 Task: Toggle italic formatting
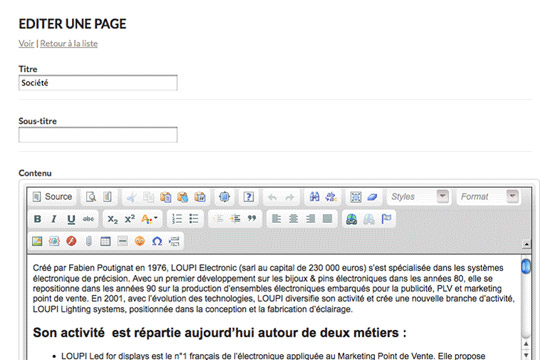54,219
